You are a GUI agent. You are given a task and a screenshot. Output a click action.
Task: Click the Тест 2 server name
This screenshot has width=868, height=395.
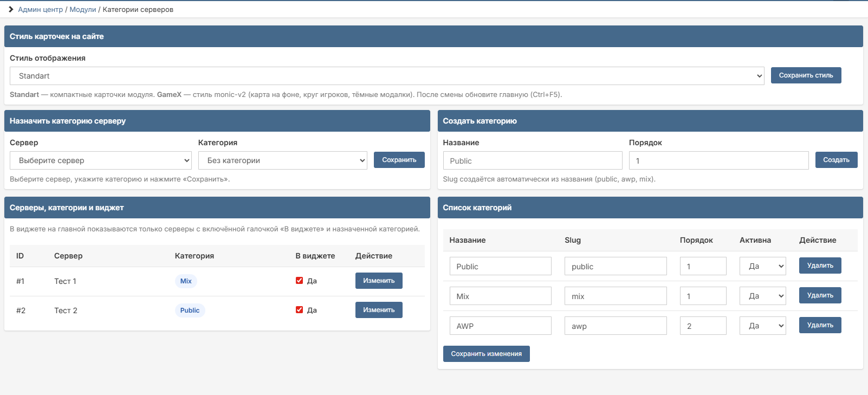(66, 310)
